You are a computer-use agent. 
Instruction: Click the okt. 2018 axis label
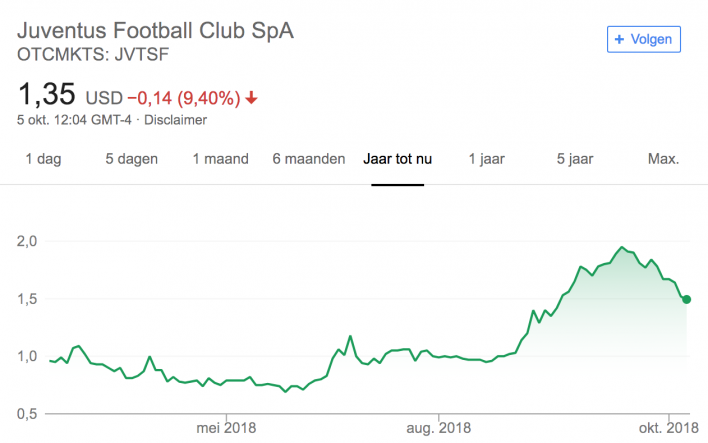click(668, 429)
